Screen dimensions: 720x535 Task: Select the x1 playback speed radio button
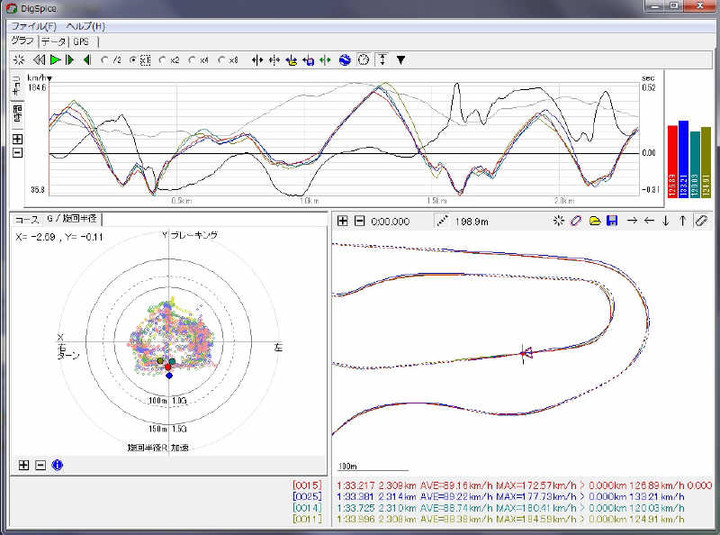(x=133, y=60)
